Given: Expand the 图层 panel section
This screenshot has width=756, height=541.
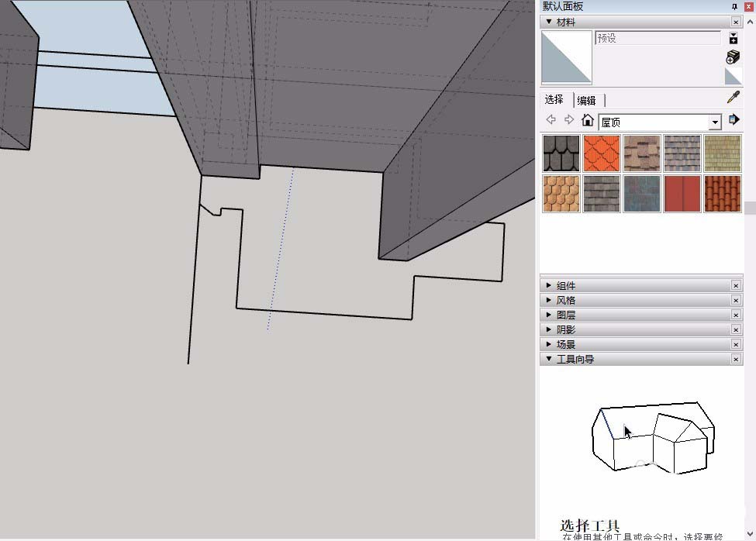Looking at the screenshot, I should pos(549,315).
